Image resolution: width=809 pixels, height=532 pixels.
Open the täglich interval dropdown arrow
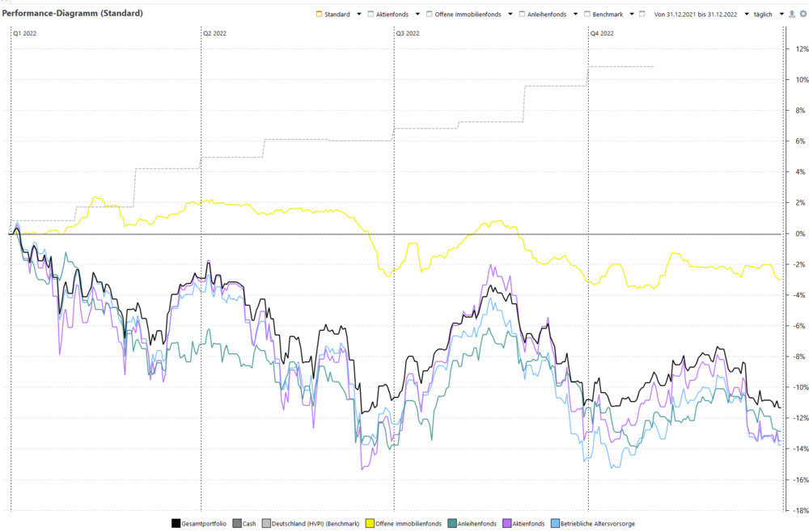(x=781, y=15)
